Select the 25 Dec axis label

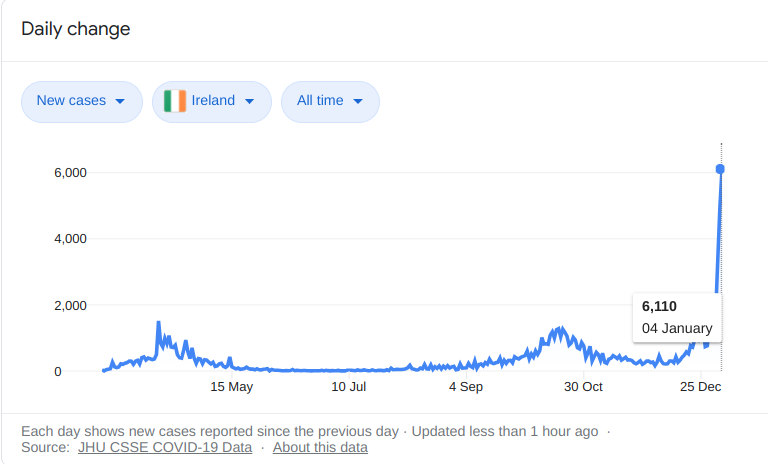(700, 386)
